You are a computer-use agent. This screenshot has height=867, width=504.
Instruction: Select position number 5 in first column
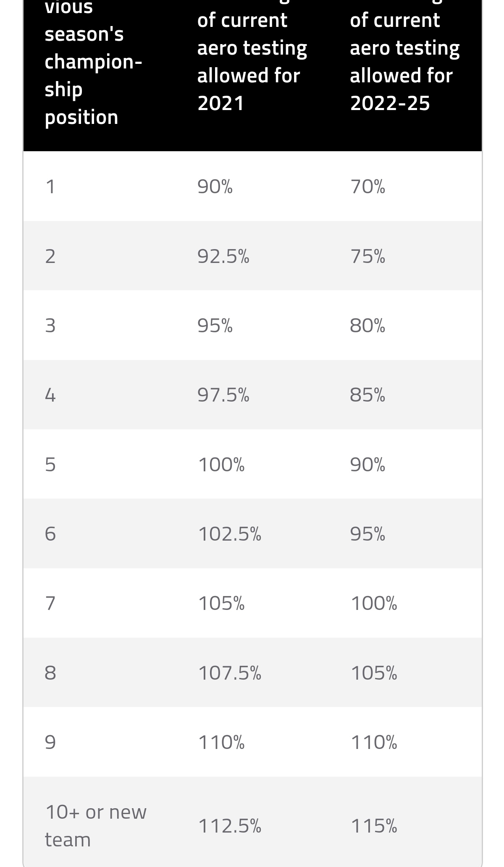[50, 465]
